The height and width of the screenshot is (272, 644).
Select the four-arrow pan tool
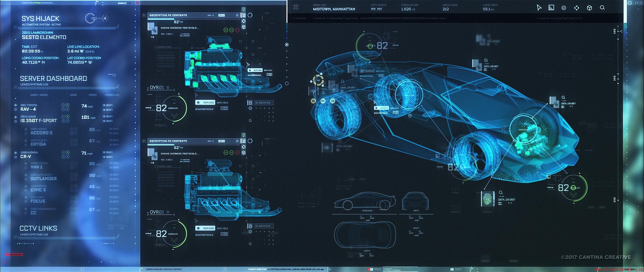(x=577, y=8)
